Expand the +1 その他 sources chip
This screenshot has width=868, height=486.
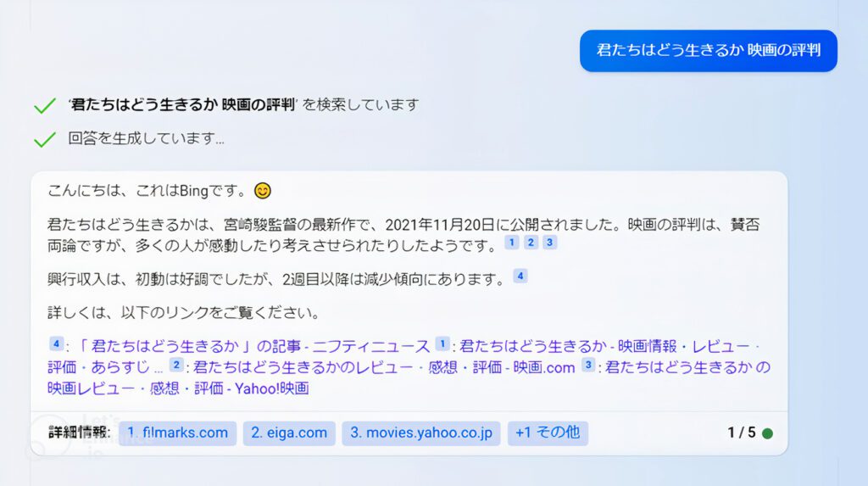pyautogui.click(x=548, y=433)
